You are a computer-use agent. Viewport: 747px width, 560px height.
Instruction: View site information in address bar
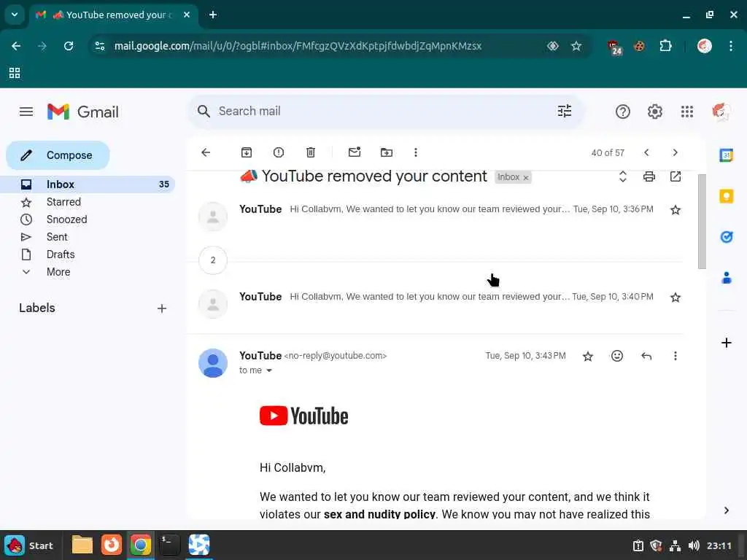(100, 46)
